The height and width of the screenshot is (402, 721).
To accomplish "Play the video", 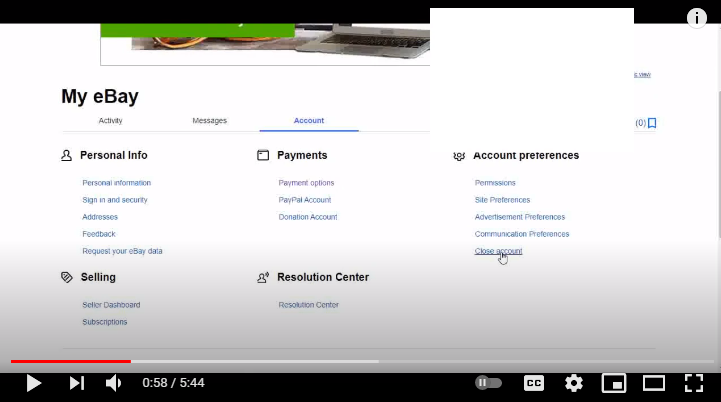I will [x=34, y=383].
